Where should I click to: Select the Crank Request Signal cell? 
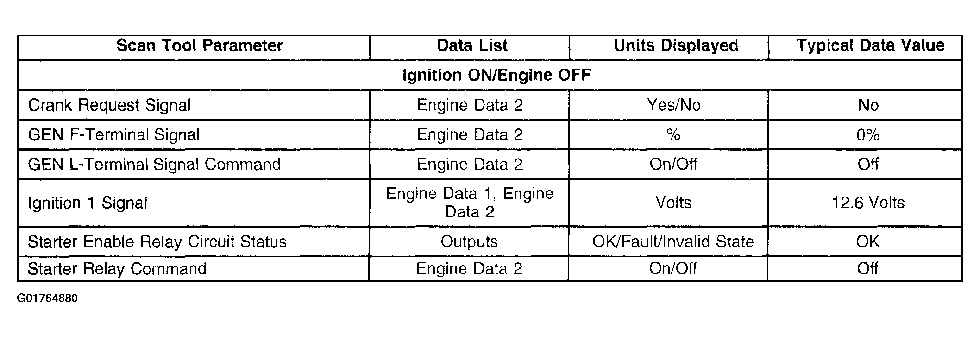click(x=194, y=105)
